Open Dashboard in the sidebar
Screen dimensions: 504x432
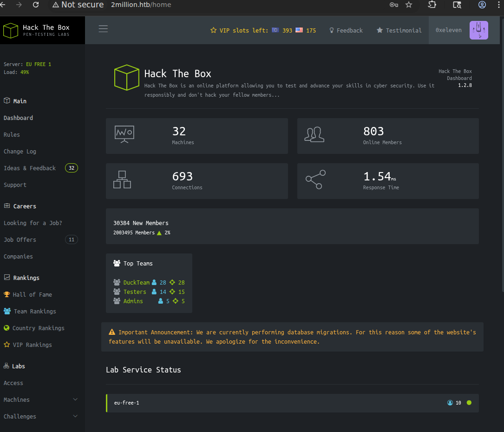tap(18, 118)
